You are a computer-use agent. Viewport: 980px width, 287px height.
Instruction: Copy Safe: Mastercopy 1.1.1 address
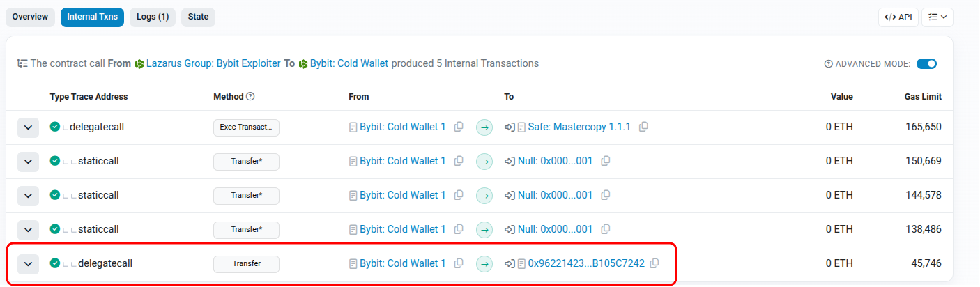click(643, 127)
